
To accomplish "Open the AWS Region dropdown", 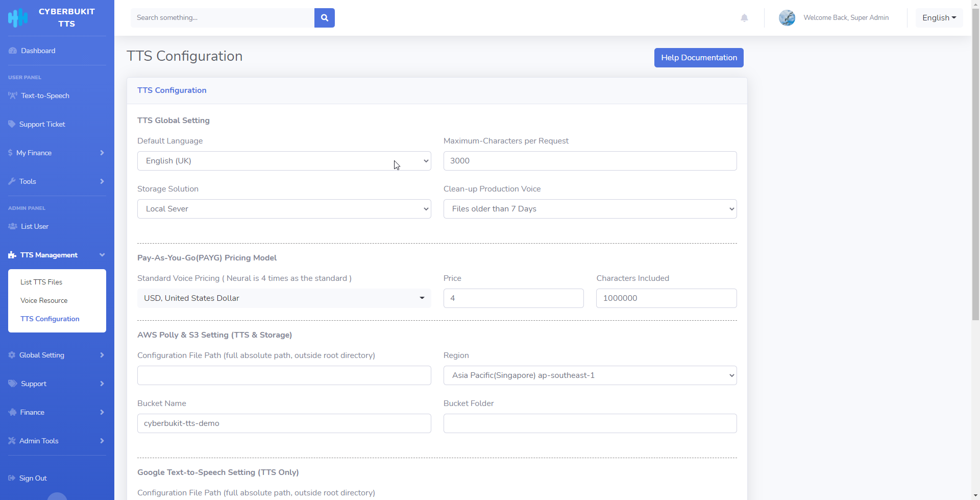I will coord(590,375).
